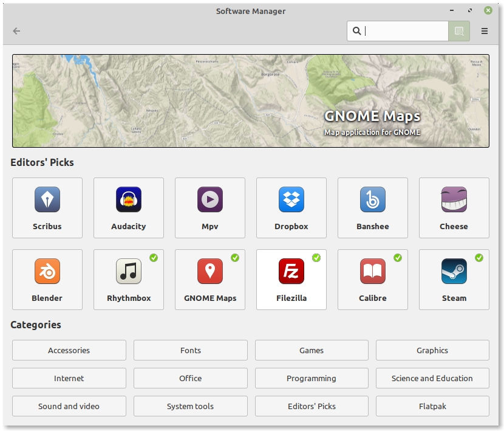Open the Rhythmbox music app tile
Image resolution: width=504 pixels, height=431 pixels.
[x=129, y=280]
